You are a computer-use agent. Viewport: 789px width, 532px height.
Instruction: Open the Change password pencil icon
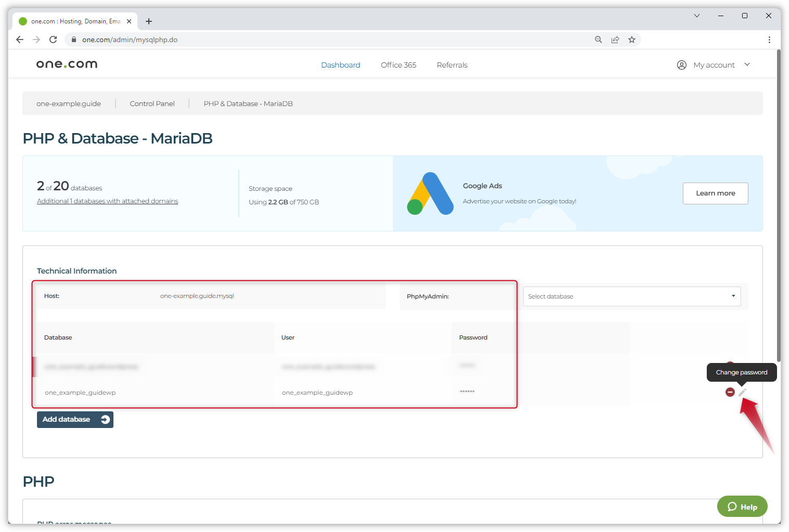pos(742,392)
